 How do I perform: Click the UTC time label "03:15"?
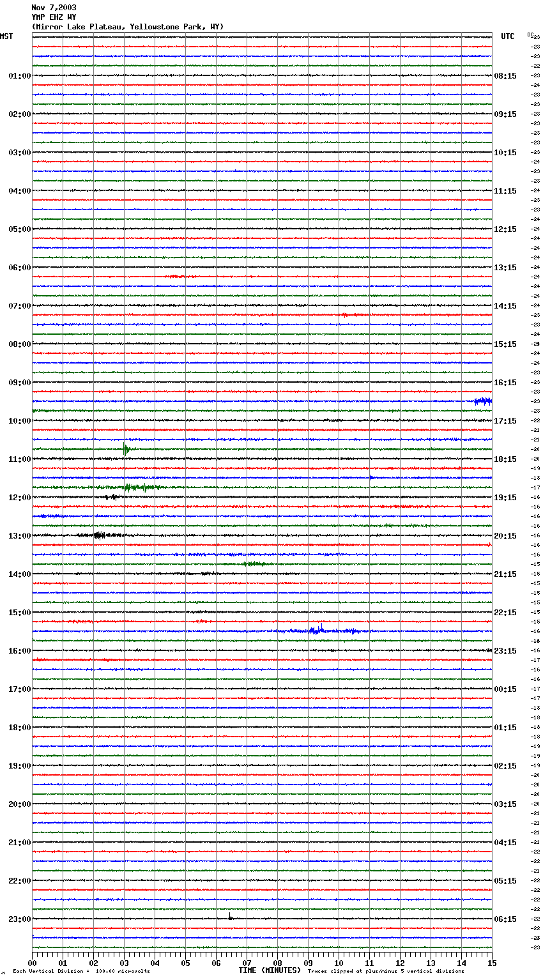tap(505, 804)
